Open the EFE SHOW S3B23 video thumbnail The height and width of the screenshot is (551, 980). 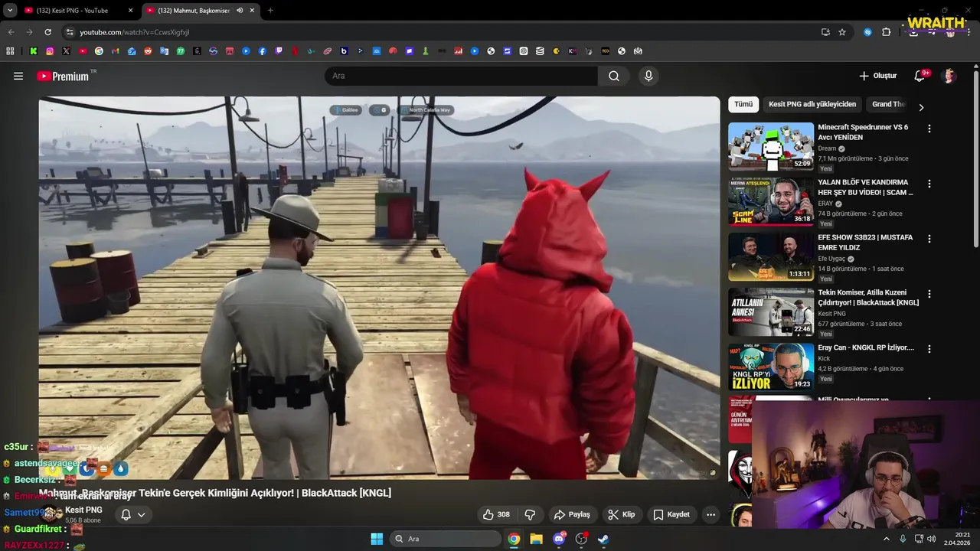coord(771,256)
